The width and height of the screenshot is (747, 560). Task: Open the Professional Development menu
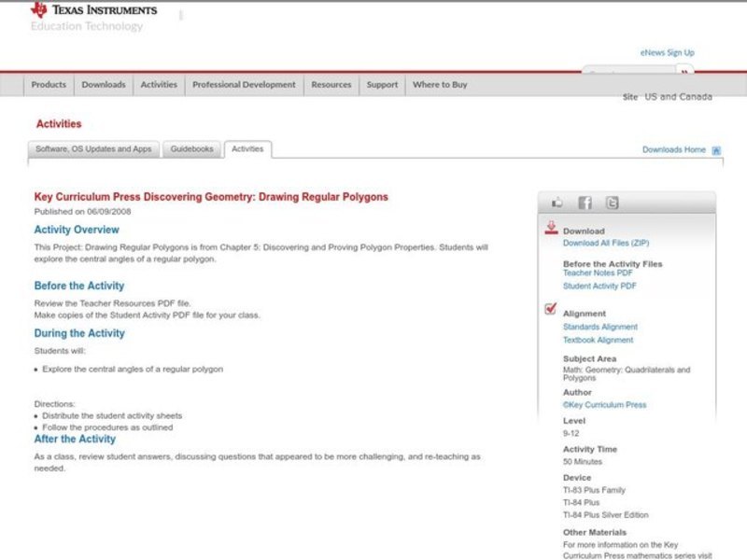[x=244, y=85]
